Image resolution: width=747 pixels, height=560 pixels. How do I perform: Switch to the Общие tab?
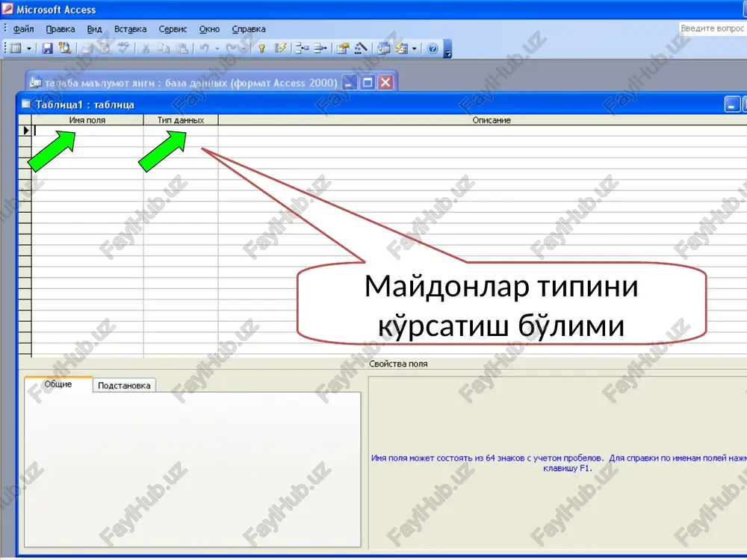58,385
